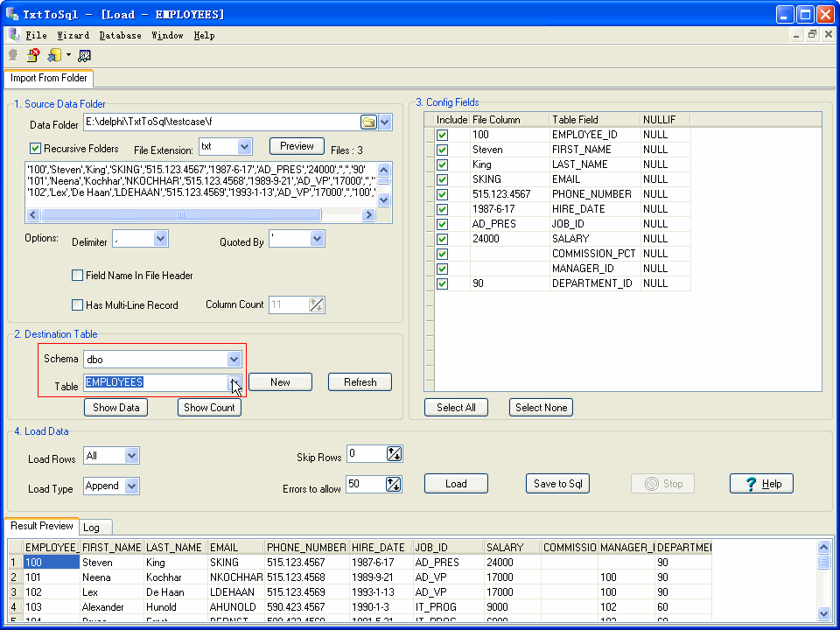Open the File menu
Image resolution: width=840 pixels, height=630 pixels.
[37, 35]
